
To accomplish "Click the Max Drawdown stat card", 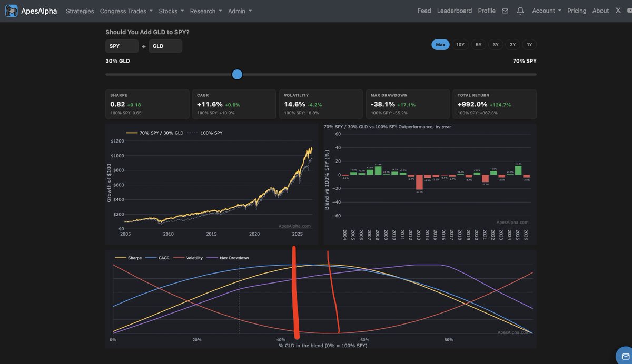I will pos(408,104).
